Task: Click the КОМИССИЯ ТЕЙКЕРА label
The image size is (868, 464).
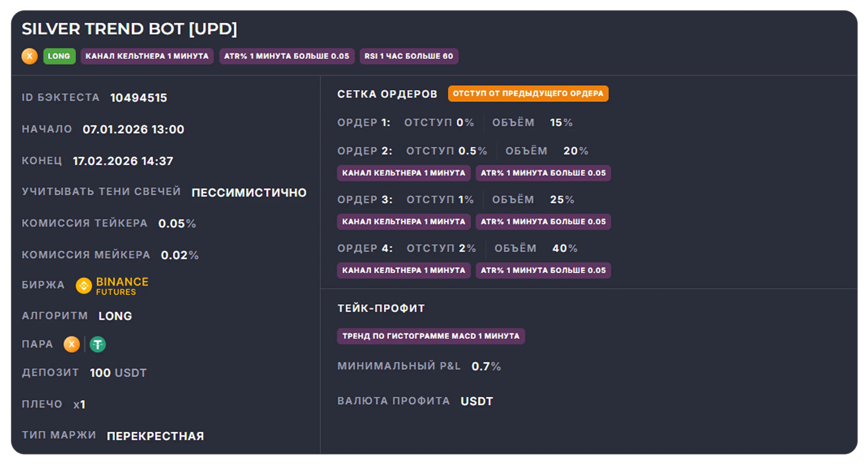Action: click(84, 223)
